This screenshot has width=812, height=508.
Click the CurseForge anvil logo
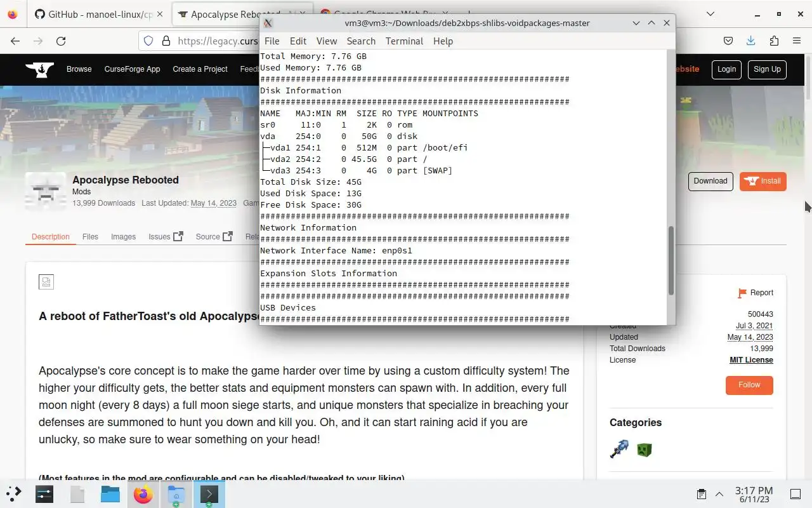coord(39,69)
